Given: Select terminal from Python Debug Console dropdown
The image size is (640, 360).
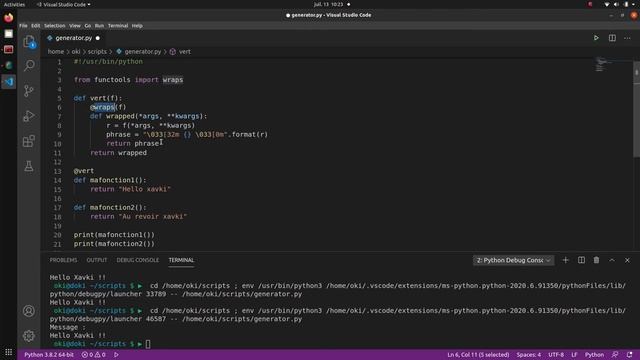Looking at the screenshot, I should coord(513,260).
